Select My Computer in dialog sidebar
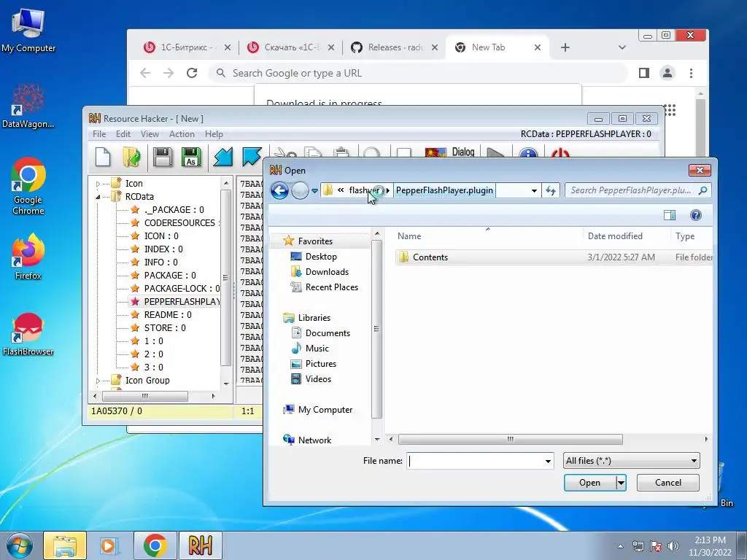747x560 pixels. click(x=325, y=410)
